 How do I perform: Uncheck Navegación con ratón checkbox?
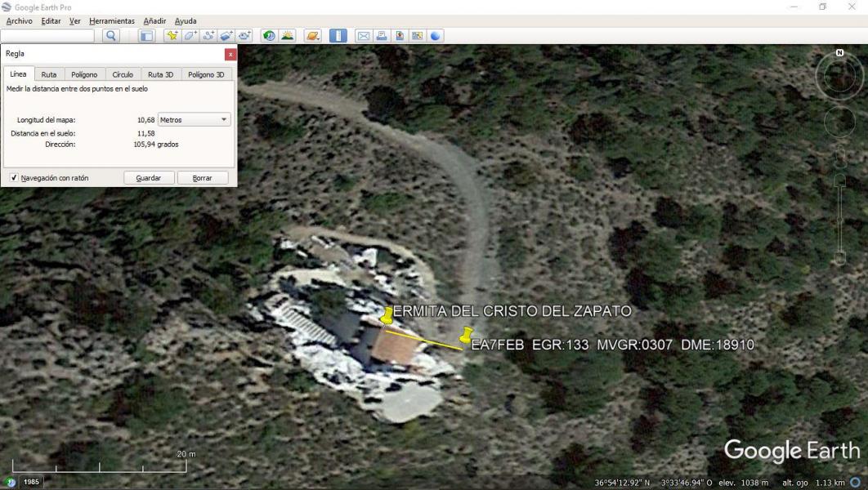(x=14, y=177)
